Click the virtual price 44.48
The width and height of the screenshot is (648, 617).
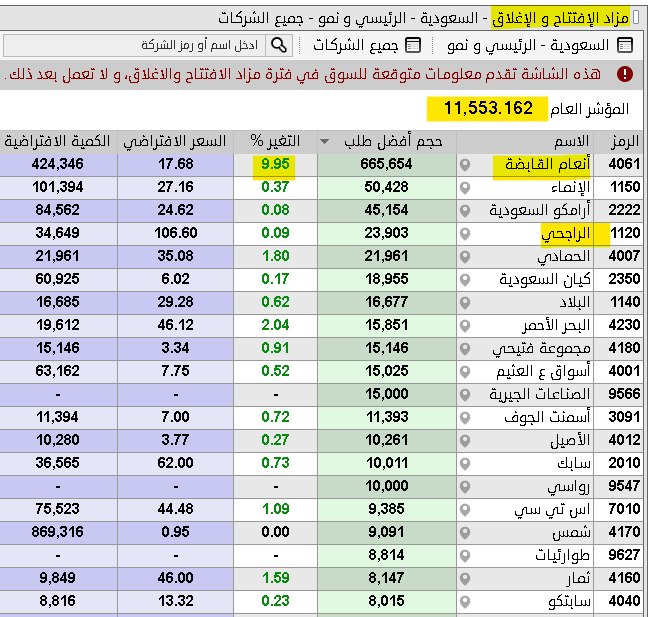175,509
